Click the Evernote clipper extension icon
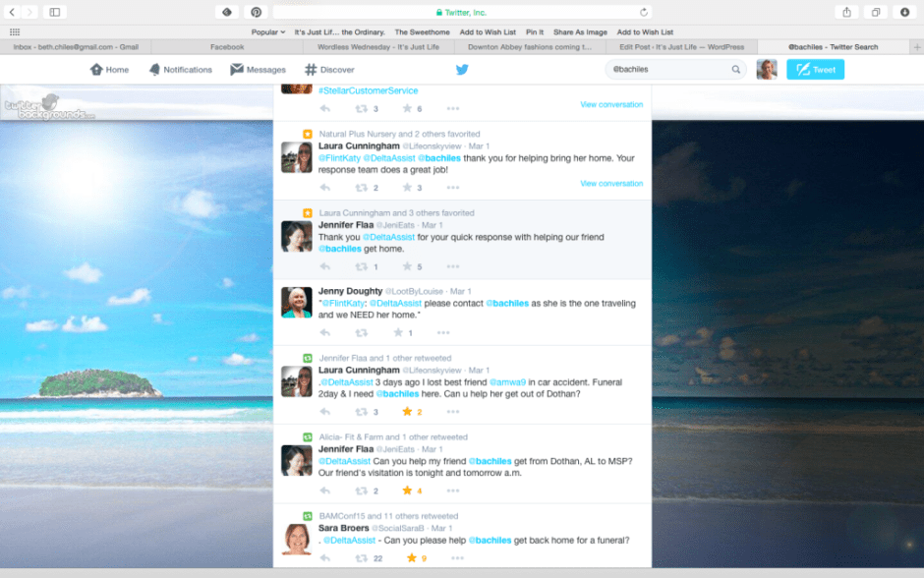 227,12
